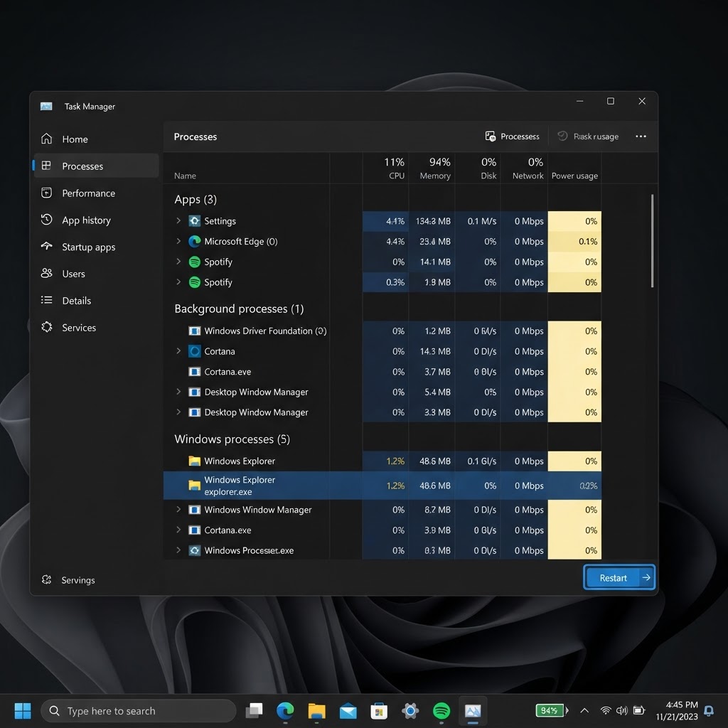Switch to Performance page
The height and width of the screenshot is (728, 728).
tap(97, 193)
